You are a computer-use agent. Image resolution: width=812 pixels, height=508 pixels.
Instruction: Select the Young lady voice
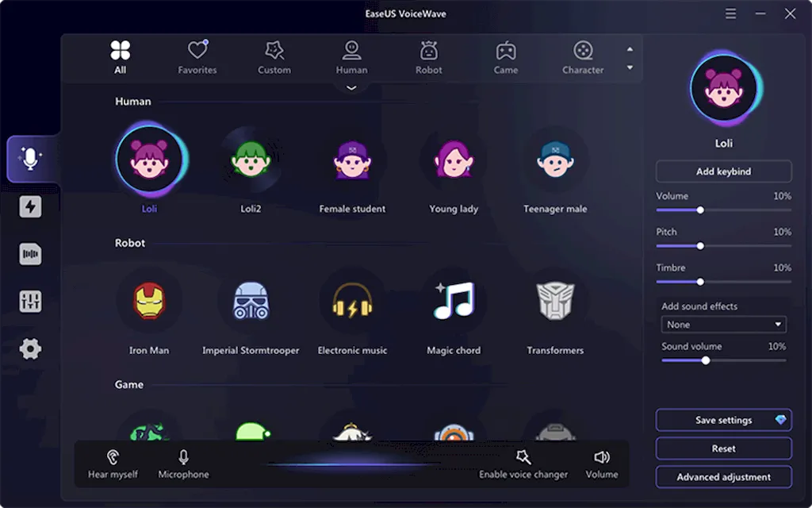tap(454, 160)
